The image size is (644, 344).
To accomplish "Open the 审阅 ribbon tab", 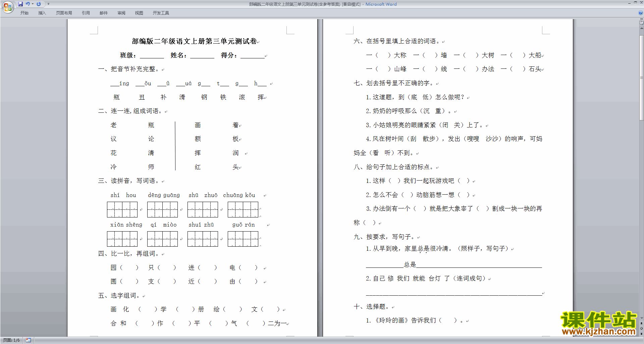I will pyautogui.click(x=121, y=13).
